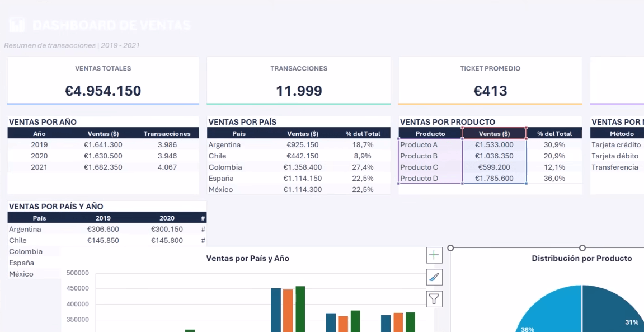
Task: Select the 'VENTAS POR AÑO' section heading
Action: pos(43,122)
